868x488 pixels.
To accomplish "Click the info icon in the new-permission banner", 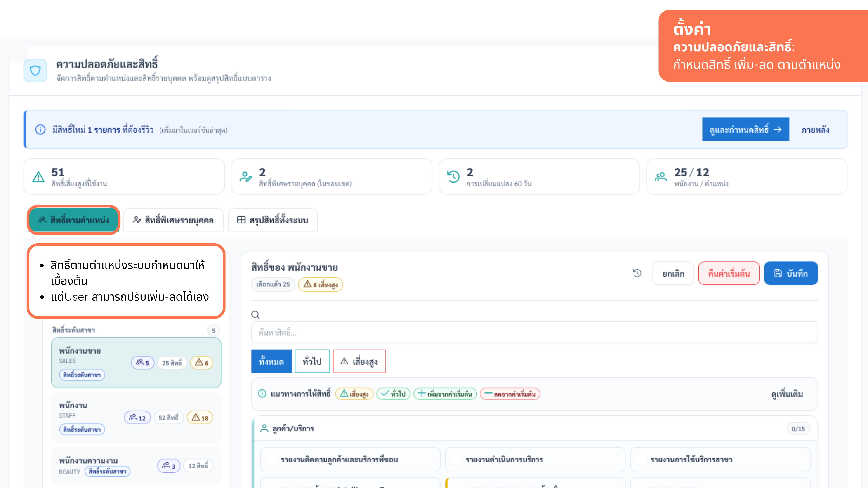I will pyautogui.click(x=40, y=130).
